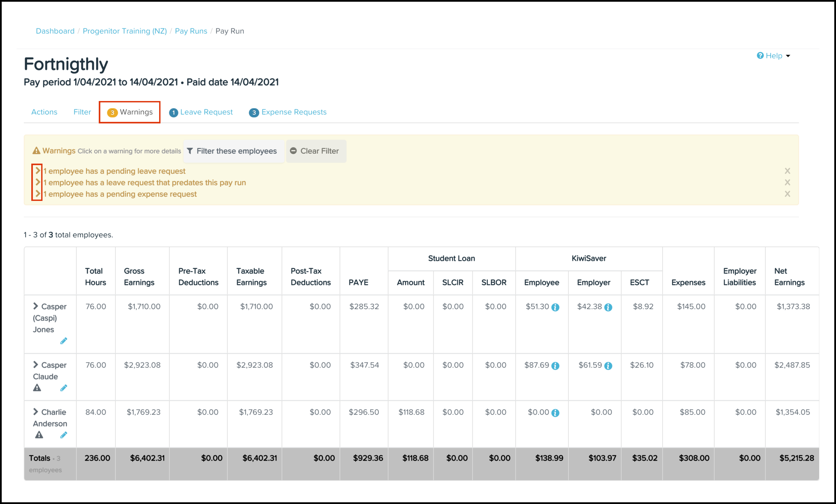Click info icon beside Charlie's $0.00 KiwiSaver
Image resolution: width=836 pixels, height=504 pixels.
pos(555,413)
